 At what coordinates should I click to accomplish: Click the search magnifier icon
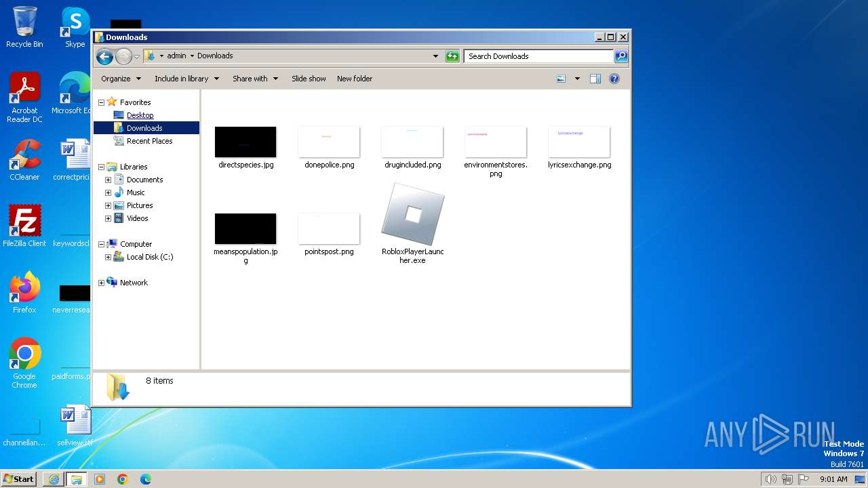620,56
